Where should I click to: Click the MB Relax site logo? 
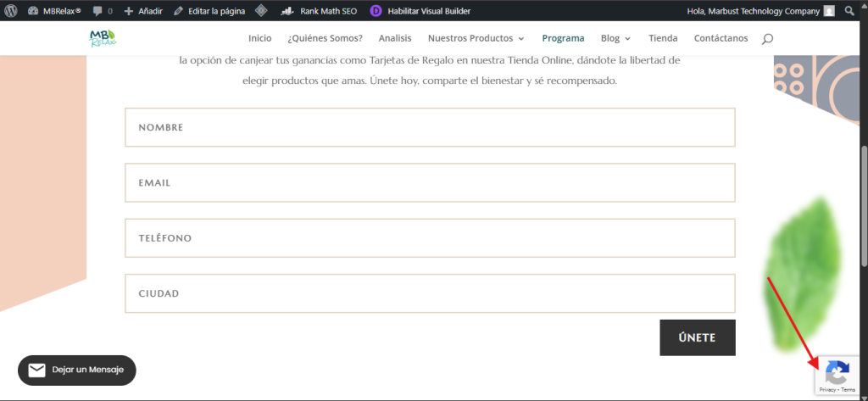[103, 39]
